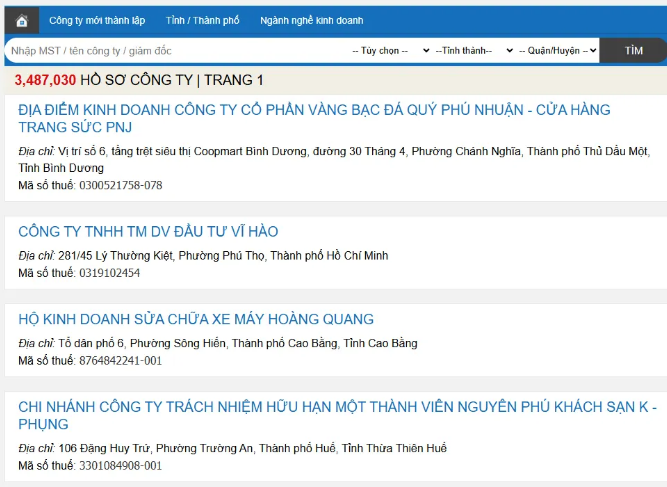The height and width of the screenshot is (487, 667).
Task: Select the "Ngành nghề kinh doanh" menu item
Action: tap(311, 21)
